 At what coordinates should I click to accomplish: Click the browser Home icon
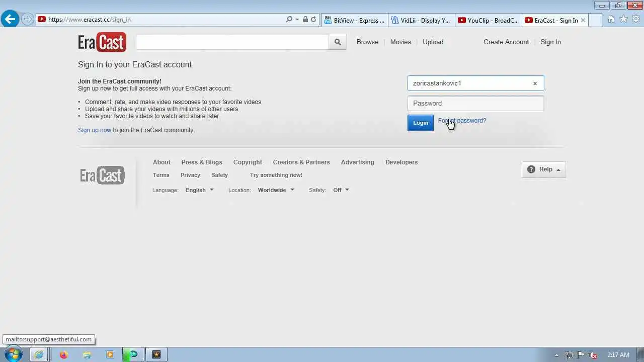(611, 19)
